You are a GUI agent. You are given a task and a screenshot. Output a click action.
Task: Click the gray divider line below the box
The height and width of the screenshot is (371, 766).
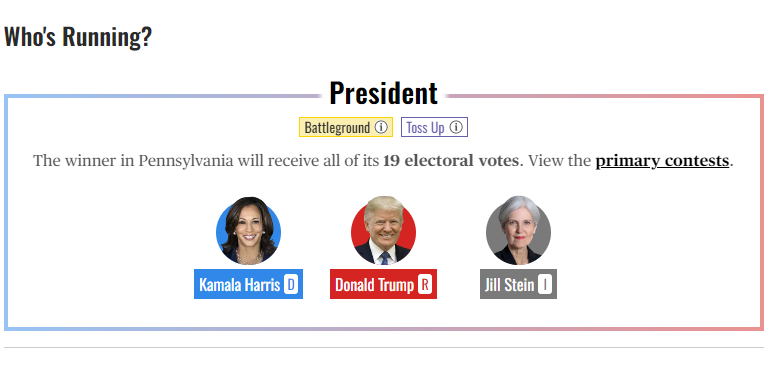[383, 348]
